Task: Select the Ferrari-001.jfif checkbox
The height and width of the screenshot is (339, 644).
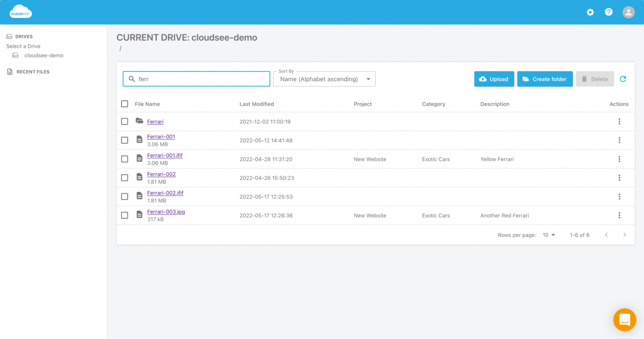Action: (125, 159)
